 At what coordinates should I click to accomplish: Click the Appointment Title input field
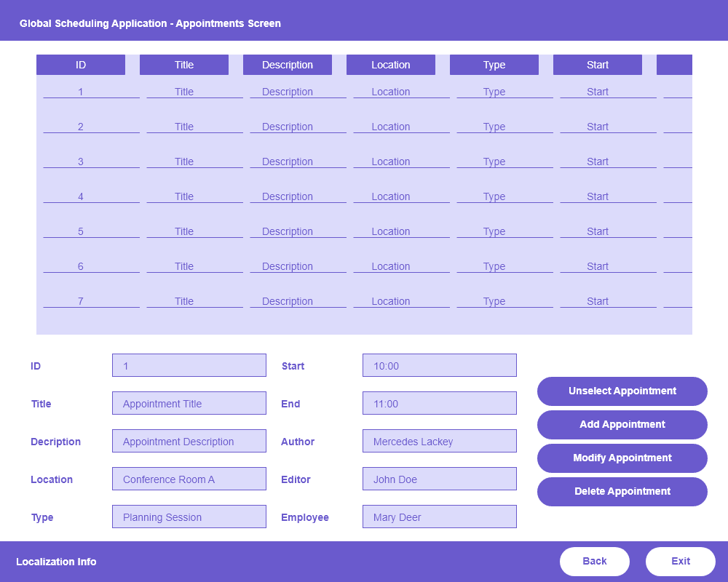coord(189,403)
